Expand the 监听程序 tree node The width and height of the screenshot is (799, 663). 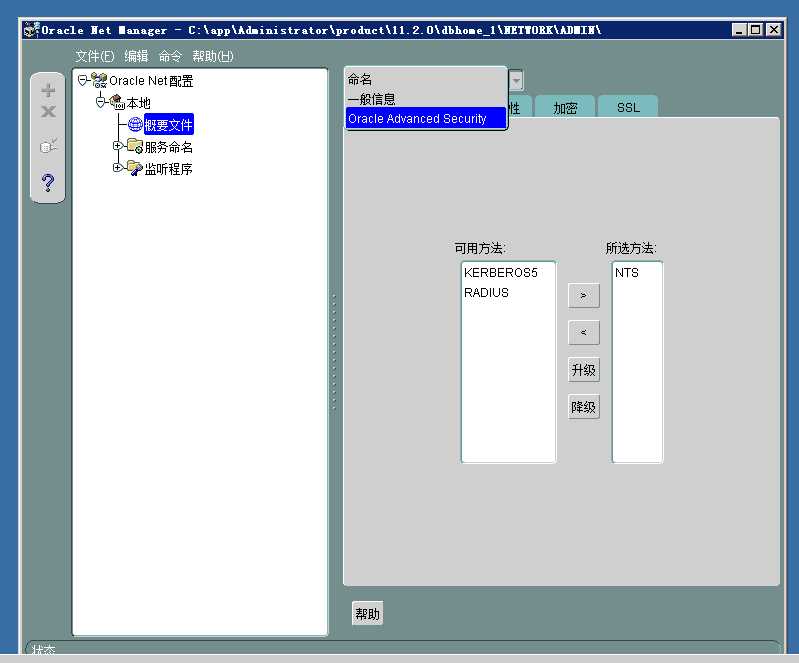click(117, 167)
